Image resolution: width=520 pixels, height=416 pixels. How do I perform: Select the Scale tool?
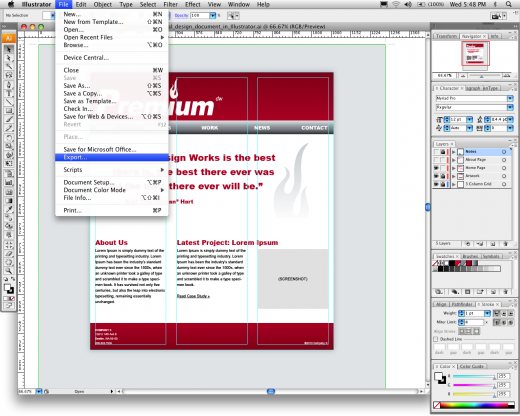9,146
